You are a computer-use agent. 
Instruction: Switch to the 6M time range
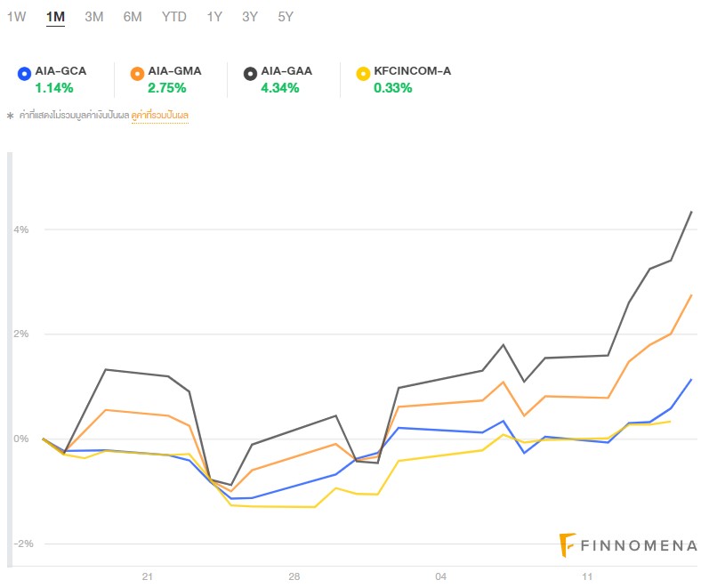click(x=133, y=17)
